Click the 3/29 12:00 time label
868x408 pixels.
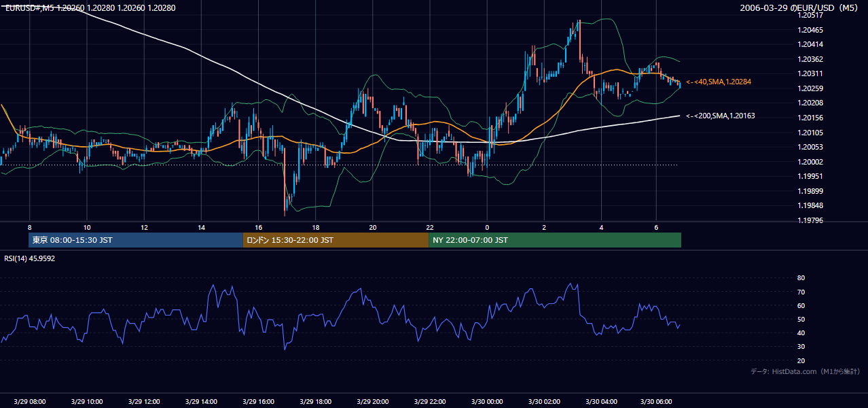click(143, 402)
